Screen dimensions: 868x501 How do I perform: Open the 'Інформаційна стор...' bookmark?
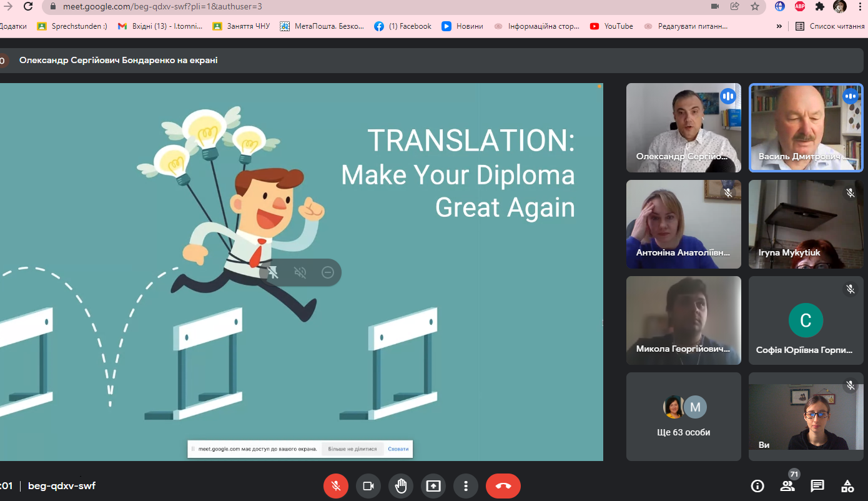pos(537,26)
